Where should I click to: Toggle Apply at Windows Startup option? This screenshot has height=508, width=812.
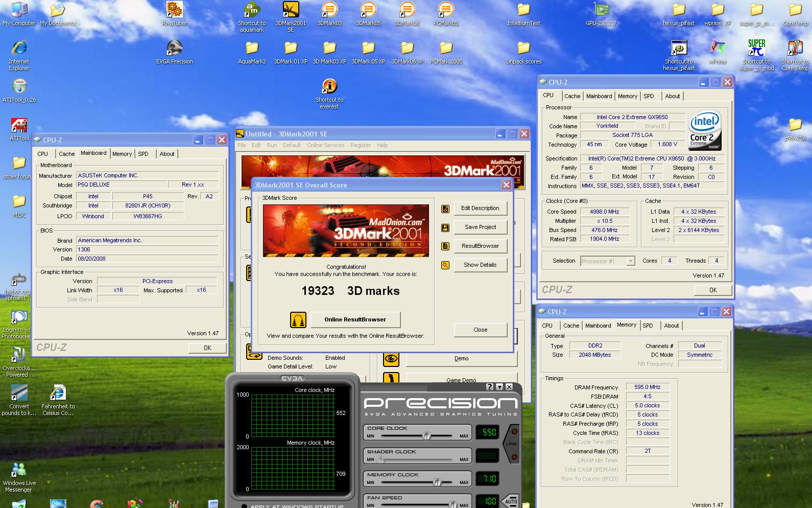[x=245, y=506]
